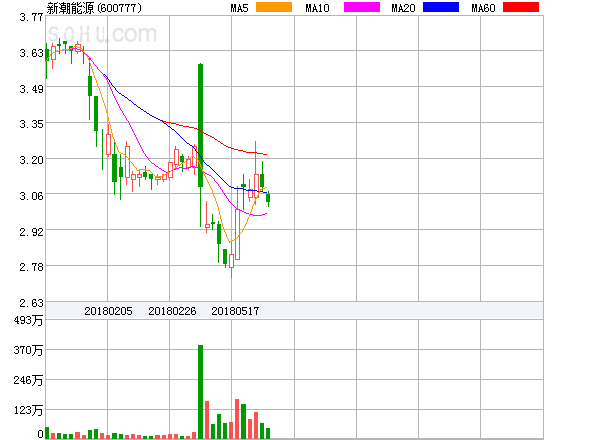Click the 2.78 price axis label
The width and height of the screenshot is (600, 440).
click(x=31, y=267)
